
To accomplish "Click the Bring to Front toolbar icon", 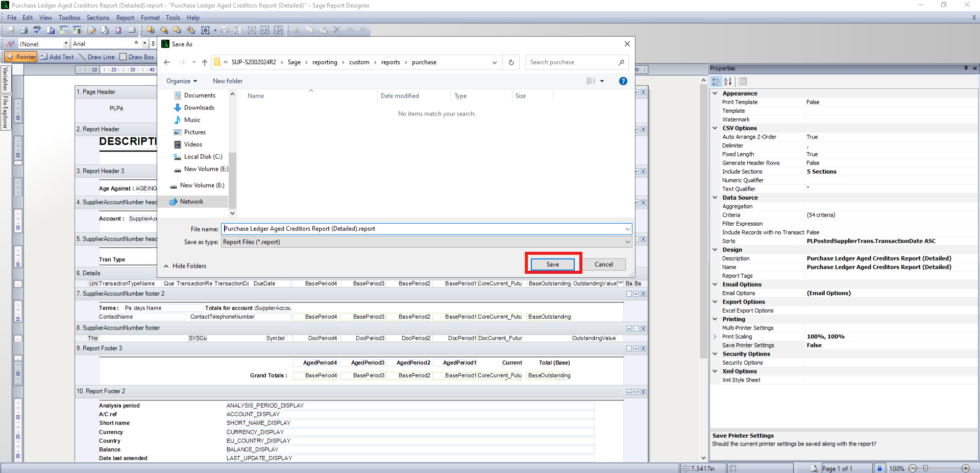I will coord(151,30).
